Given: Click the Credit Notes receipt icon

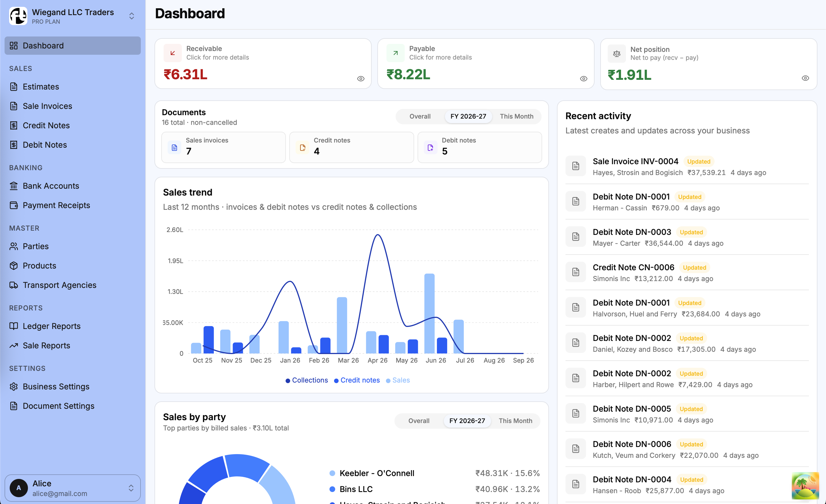Looking at the screenshot, I should pyautogui.click(x=14, y=125).
